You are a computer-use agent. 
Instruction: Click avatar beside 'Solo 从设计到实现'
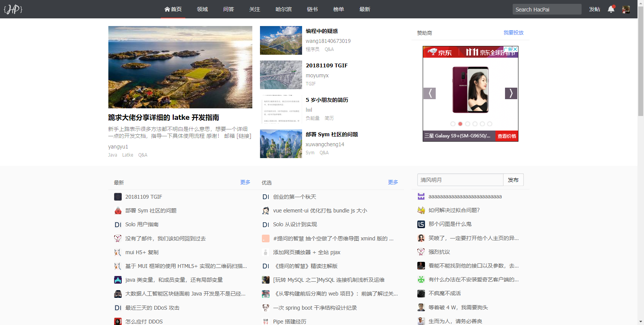266,225
